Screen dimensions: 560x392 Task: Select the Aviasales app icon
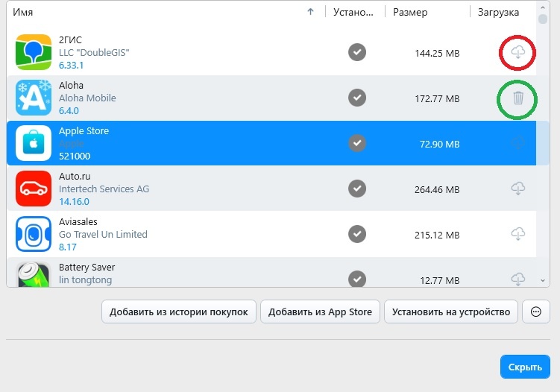click(34, 234)
